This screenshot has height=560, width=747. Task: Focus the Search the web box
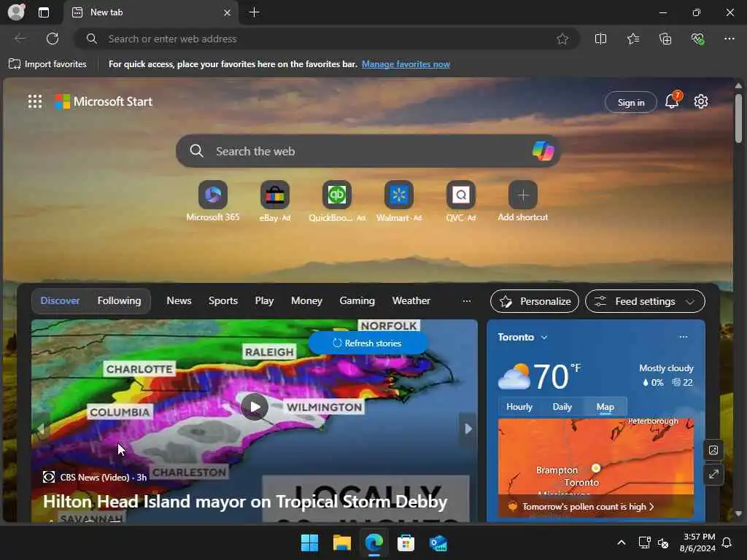(x=368, y=151)
